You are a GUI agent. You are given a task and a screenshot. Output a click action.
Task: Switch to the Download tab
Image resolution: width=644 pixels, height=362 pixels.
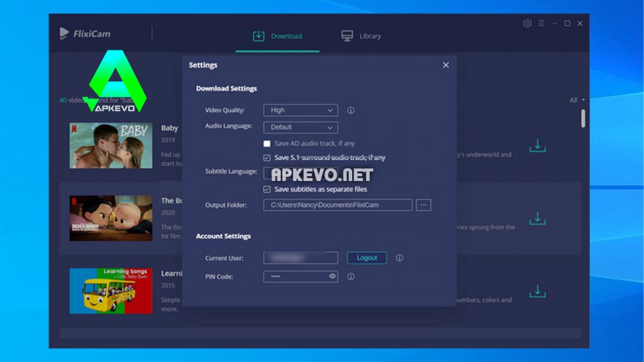[277, 36]
